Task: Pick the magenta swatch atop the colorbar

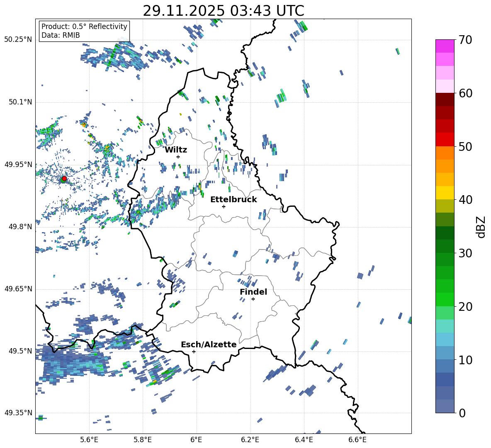Action: click(x=445, y=46)
